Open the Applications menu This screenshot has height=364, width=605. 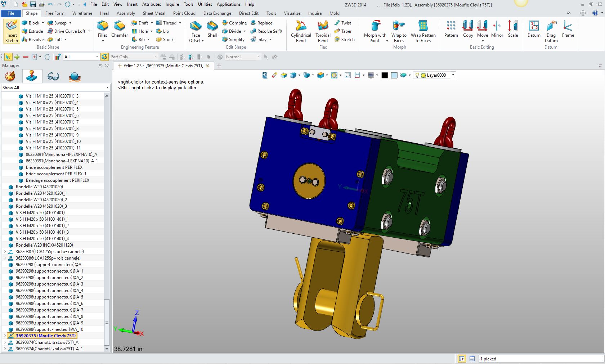(228, 4)
